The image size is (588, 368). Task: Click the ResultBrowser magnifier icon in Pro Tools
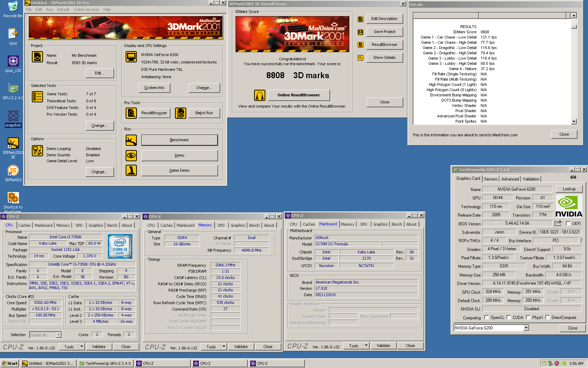coord(131,113)
